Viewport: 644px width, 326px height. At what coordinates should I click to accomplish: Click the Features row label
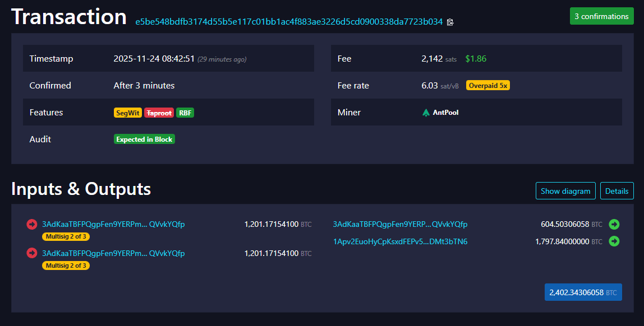(x=46, y=113)
